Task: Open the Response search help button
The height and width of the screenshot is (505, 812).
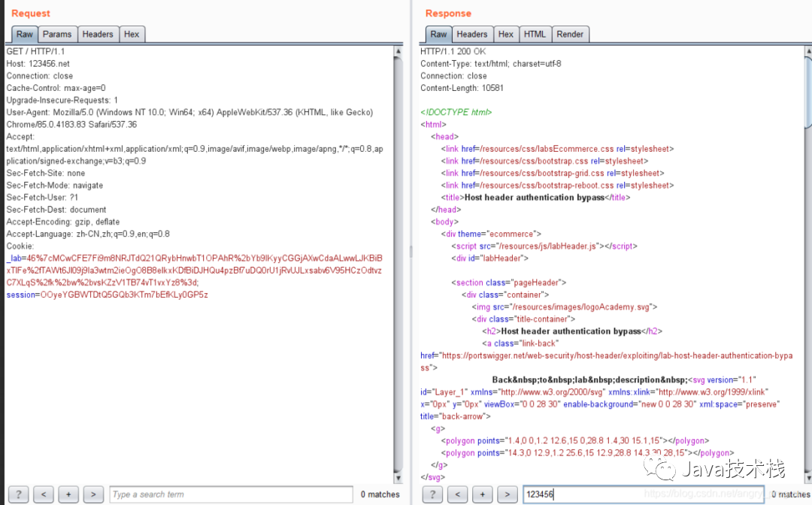Action: [x=432, y=494]
